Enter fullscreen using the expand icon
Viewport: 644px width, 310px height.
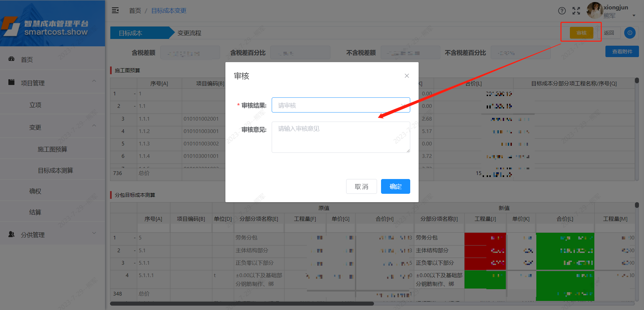(x=576, y=10)
